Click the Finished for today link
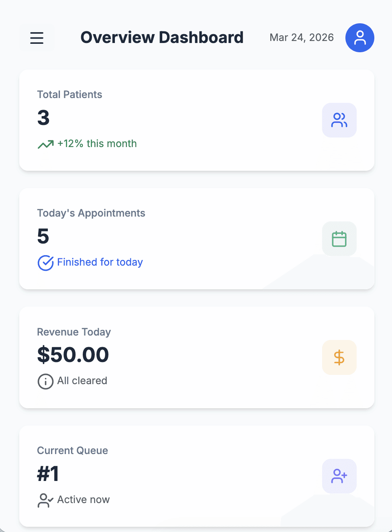 click(100, 262)
